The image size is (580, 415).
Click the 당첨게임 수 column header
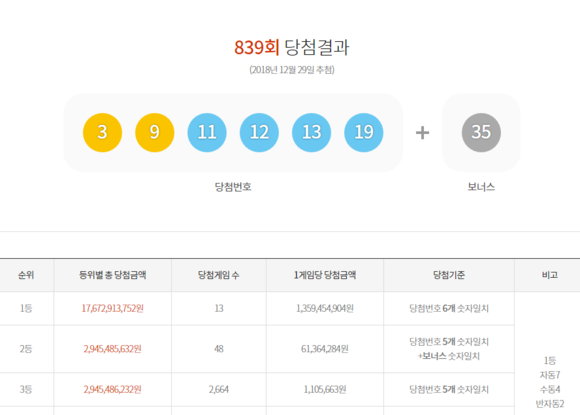click(x=219, y=275)
